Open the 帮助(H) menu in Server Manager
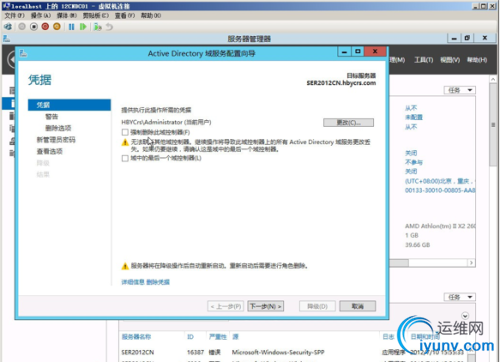This screenshot has width=500, height=362. pos(477,60)
